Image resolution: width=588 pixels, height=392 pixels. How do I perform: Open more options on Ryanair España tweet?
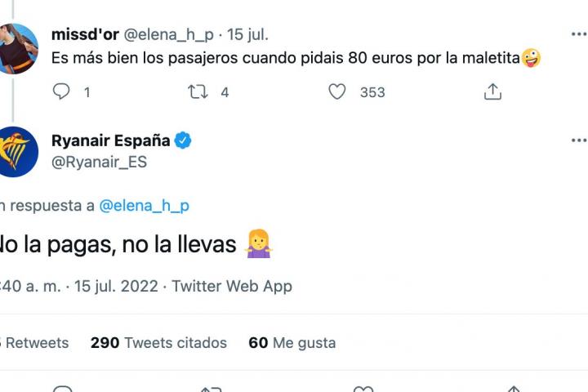pyautogui.click(x=577, y=140)
